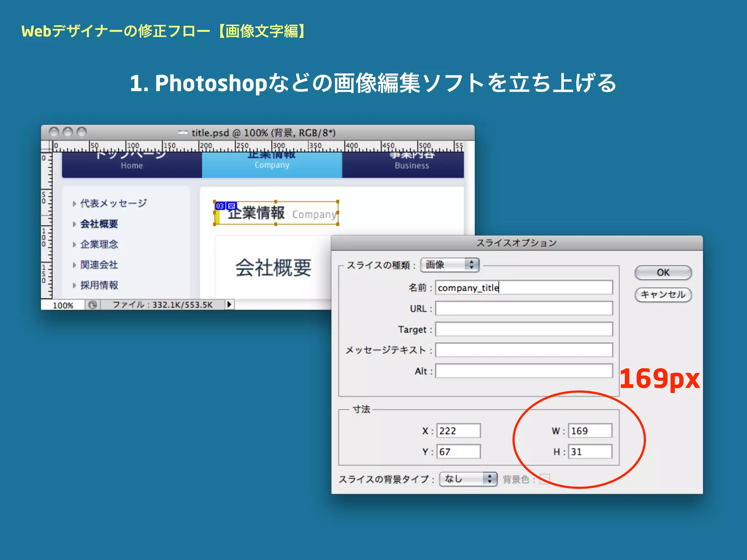This screenshot has width=747, height=560.
Task: Click the zoom button of title.psd window
Action: [82, 132]
